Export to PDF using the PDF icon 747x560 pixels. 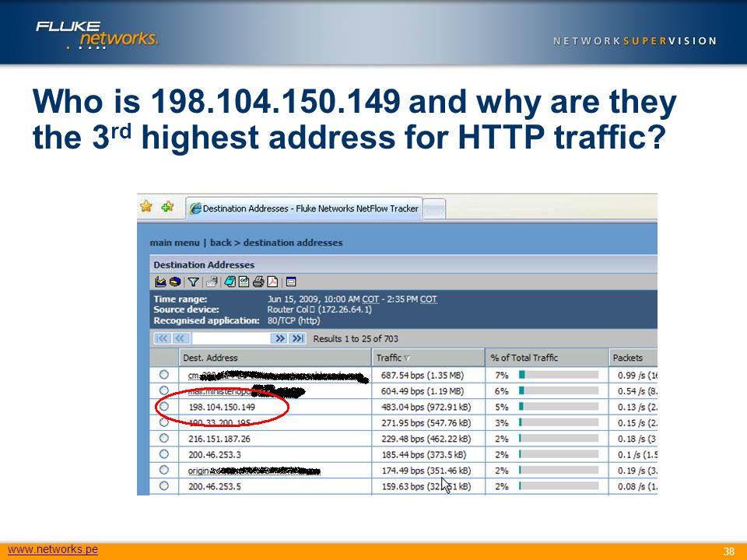[x=272, y=282]
